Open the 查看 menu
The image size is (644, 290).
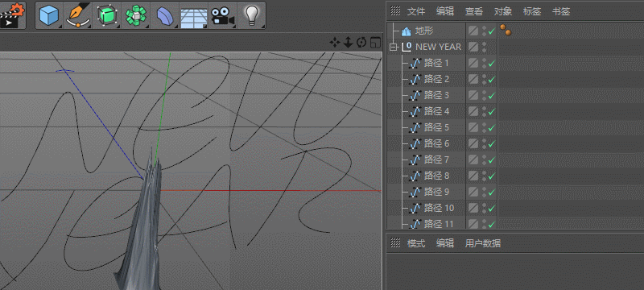474,11
